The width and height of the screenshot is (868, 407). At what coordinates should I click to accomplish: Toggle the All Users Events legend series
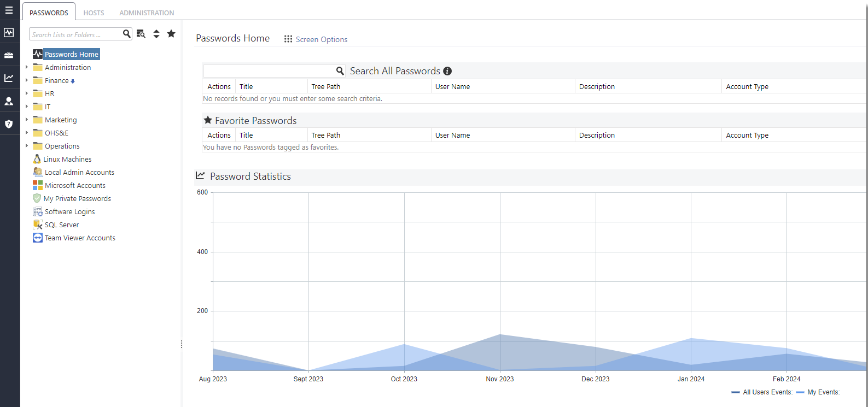click(762, 392)
